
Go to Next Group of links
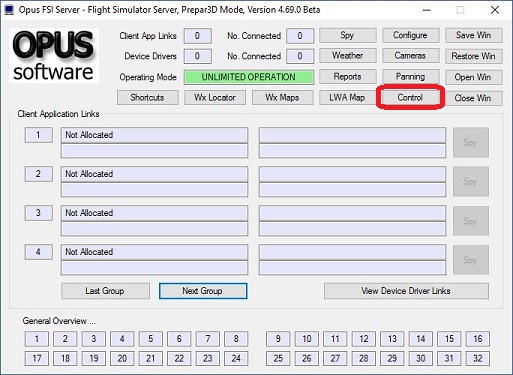[203, 291]
